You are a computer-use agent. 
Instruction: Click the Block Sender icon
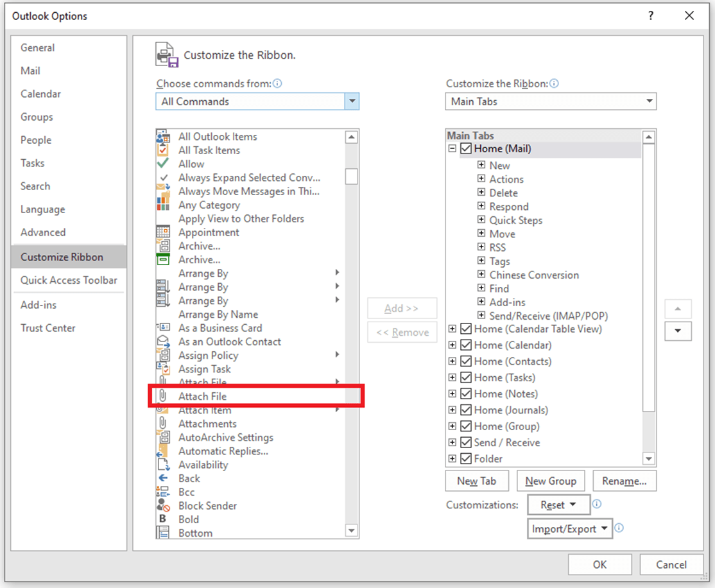164,506
